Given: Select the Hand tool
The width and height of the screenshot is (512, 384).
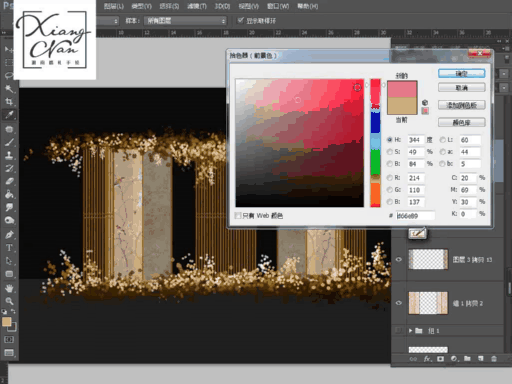Looking at the screenshot, I should (x=9, y=288).
